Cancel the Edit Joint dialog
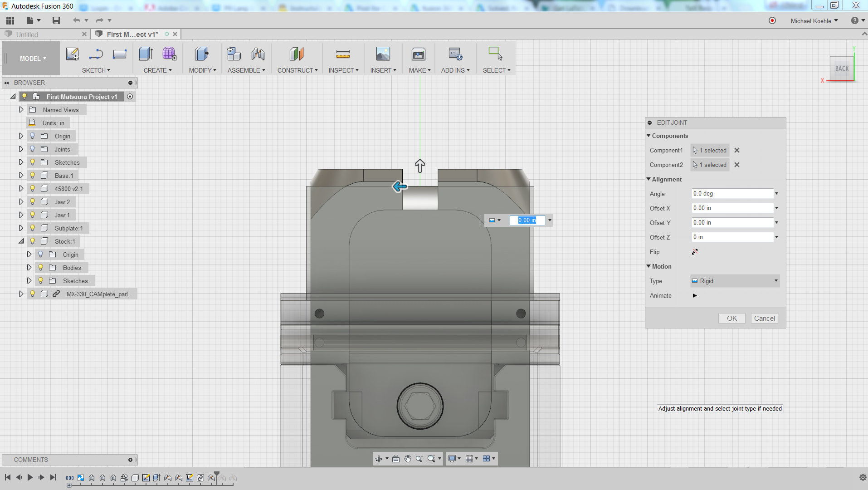Image resolution: width=868 pixels, height=490 pixels. click(764, 318)
